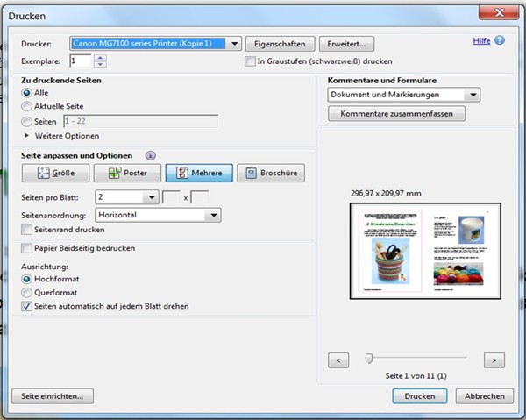Expand Weitere Optionen section
This screenshot has width=526, height=420.
26,136
